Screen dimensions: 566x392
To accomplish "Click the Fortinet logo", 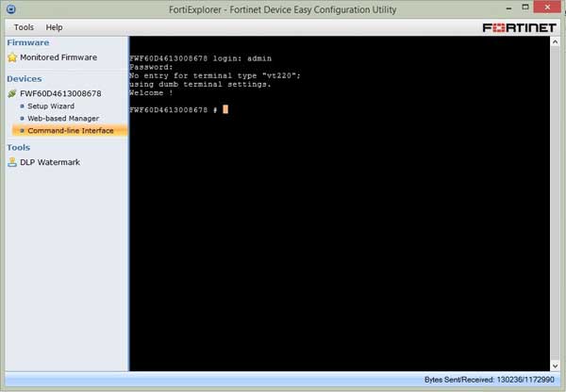I will point(520,27).
